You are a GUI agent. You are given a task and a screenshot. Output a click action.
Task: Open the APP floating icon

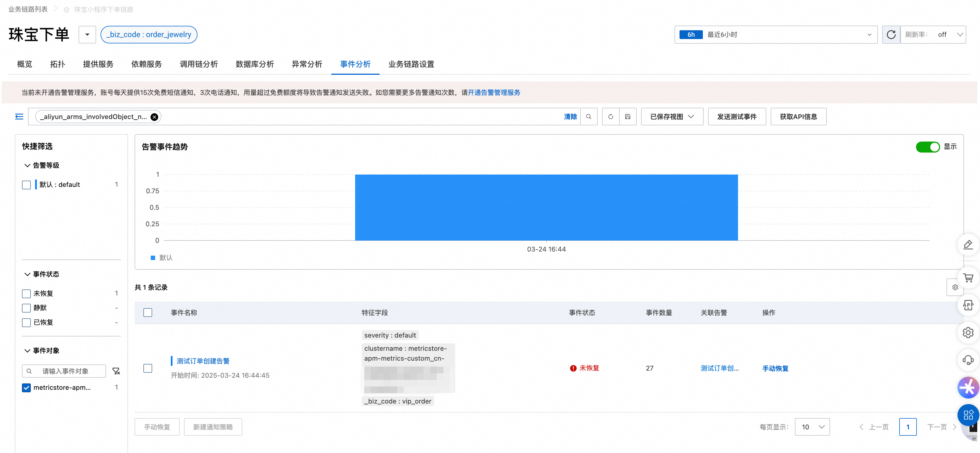tap(968, 305)
